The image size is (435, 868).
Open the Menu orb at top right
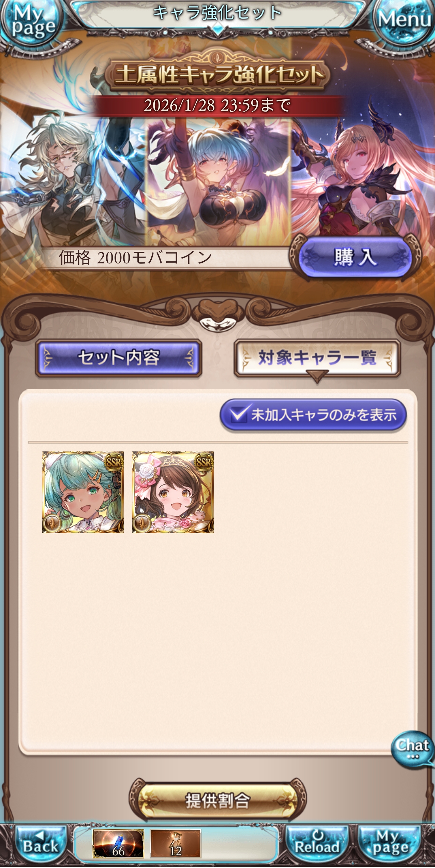(404, 21)
